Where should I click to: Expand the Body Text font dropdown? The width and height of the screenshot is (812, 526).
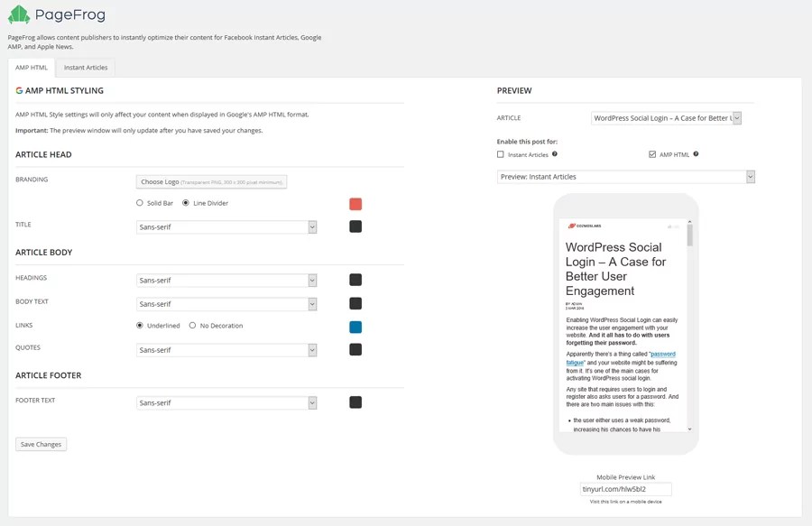[226, 304]
